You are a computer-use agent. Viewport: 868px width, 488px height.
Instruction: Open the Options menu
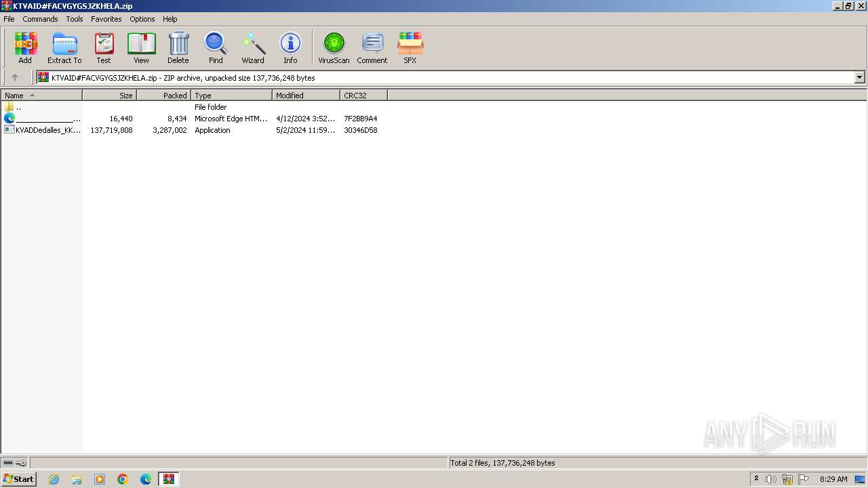tap(142, 19)
